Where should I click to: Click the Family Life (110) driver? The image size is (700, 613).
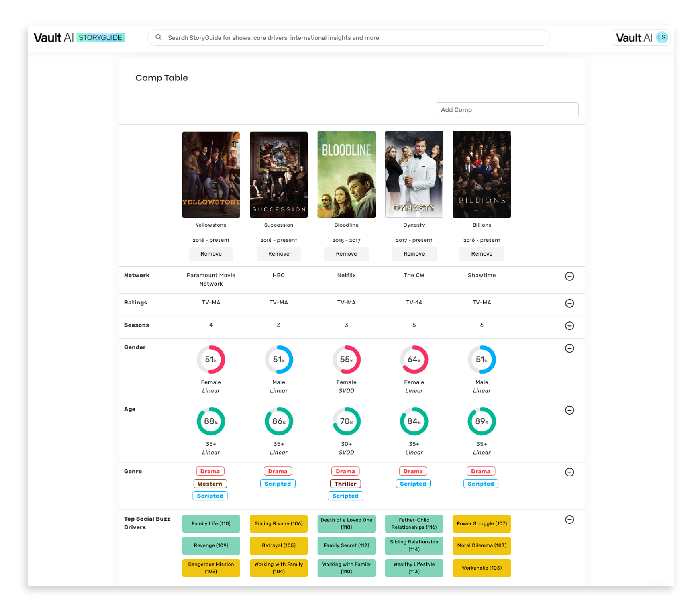click(211, 524)
